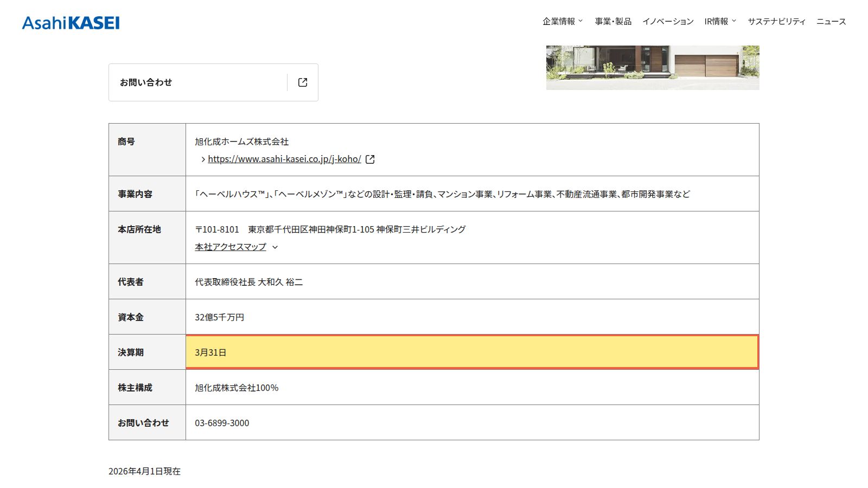Click the Asahi KASEI logo

(71, 23)
